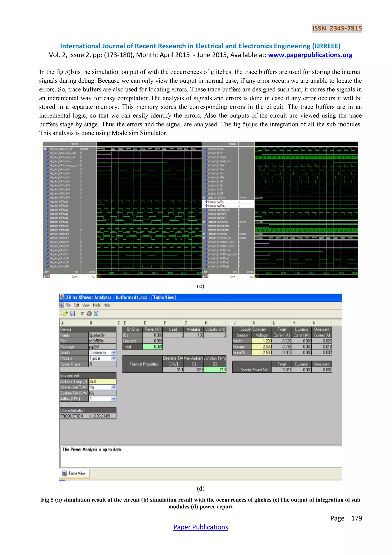
Task: Open the Help menu
Action: pos(107,305)
